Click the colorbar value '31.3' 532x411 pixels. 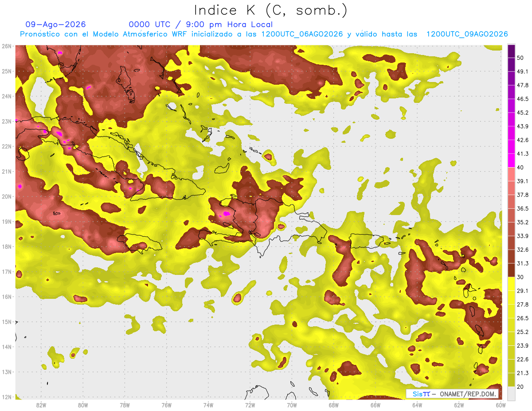point(523,263)
